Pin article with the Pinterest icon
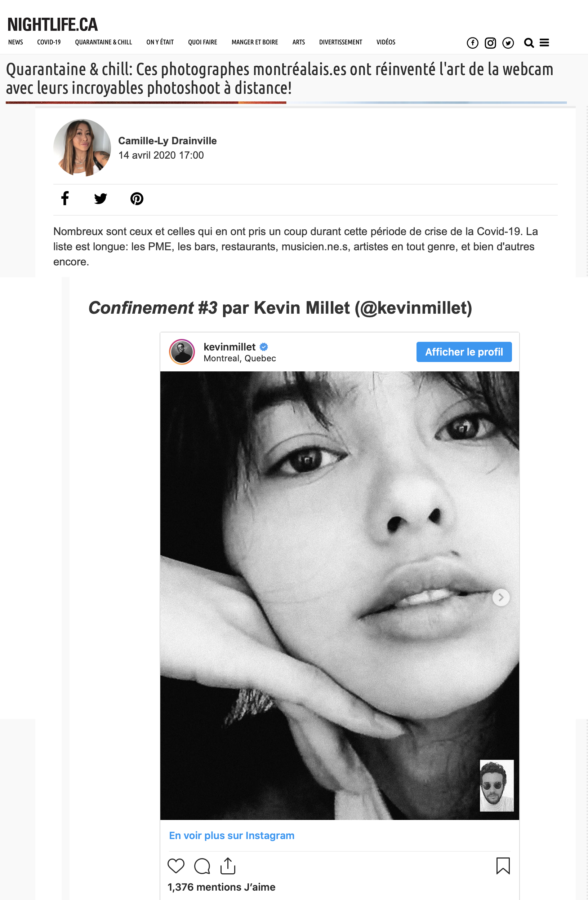The height and width of the screenshot is (900, 588). (x=137, y=199)
